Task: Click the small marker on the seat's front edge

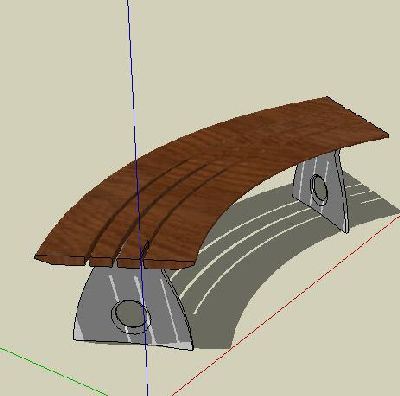Action: tap(145, 248)
